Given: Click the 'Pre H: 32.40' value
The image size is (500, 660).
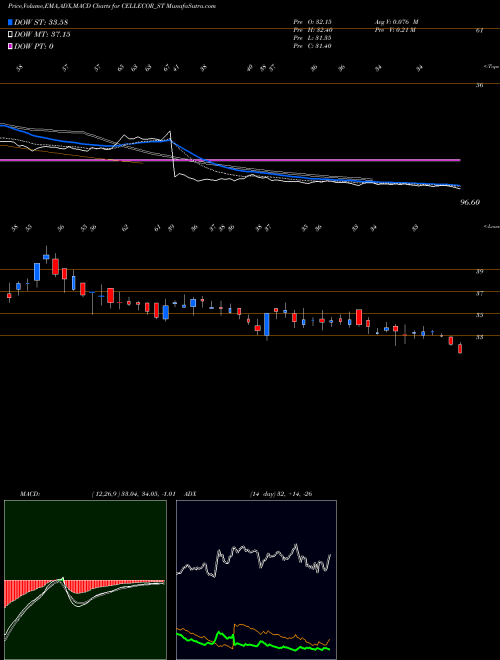Looking at the screenshot, I should [x=312, y=30].
